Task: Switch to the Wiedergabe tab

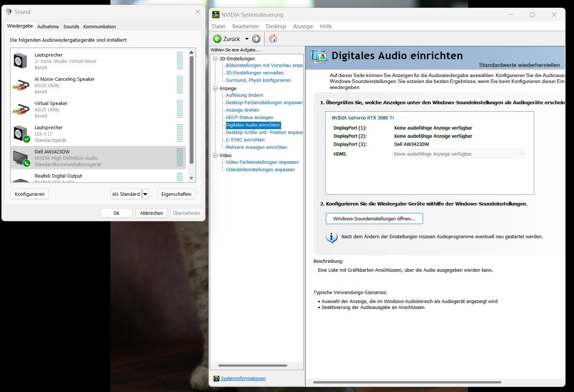Action: (20, 26)
